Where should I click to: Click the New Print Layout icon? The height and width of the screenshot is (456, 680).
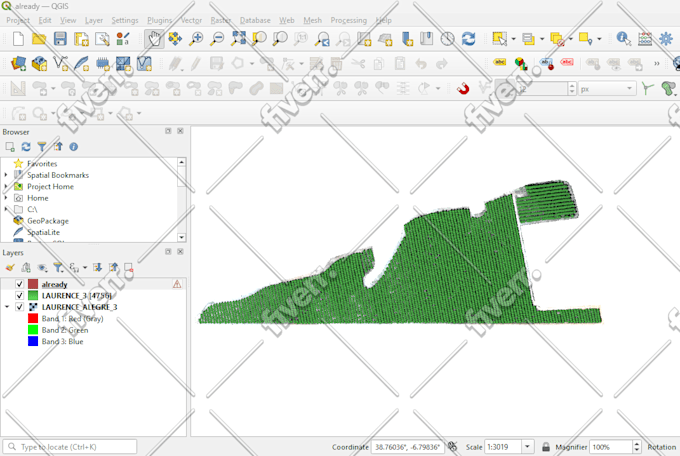(81, 39)
